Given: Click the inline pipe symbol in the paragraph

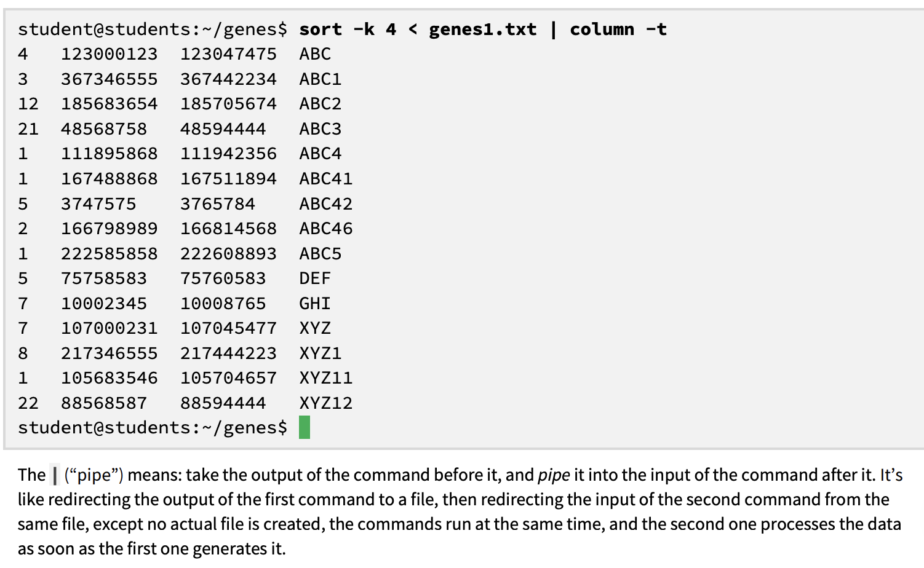Looking at the screenshot, I should 55,475.
